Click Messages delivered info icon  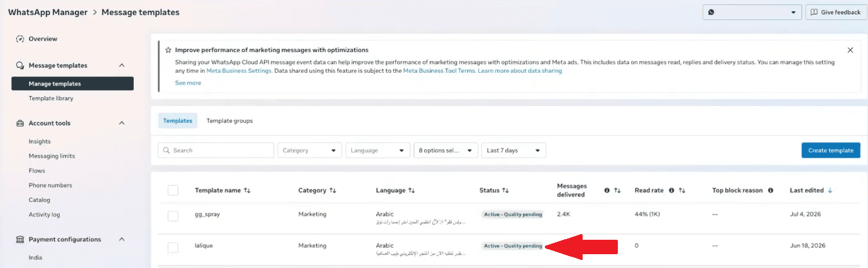(607, 190)
